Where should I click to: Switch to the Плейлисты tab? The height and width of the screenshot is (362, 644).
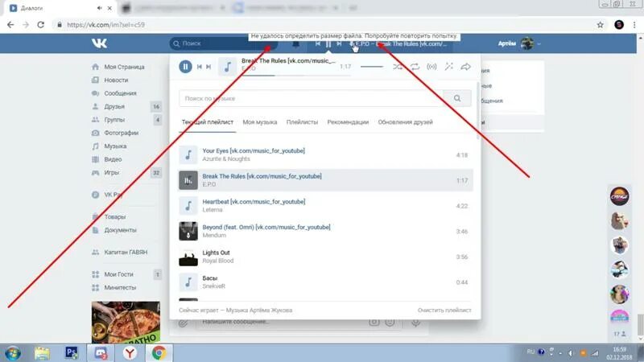tap(302, 122)
